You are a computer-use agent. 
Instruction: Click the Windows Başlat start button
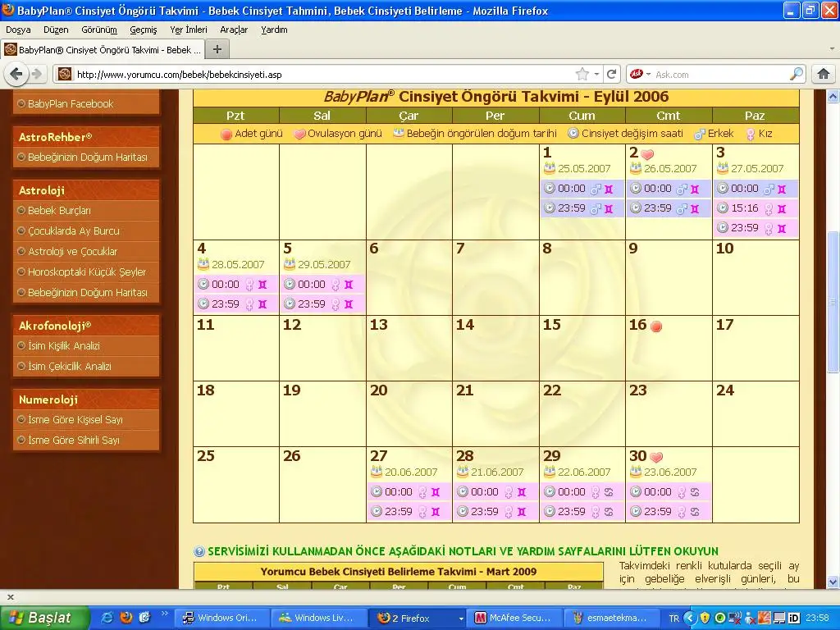[x=44, y=618]
